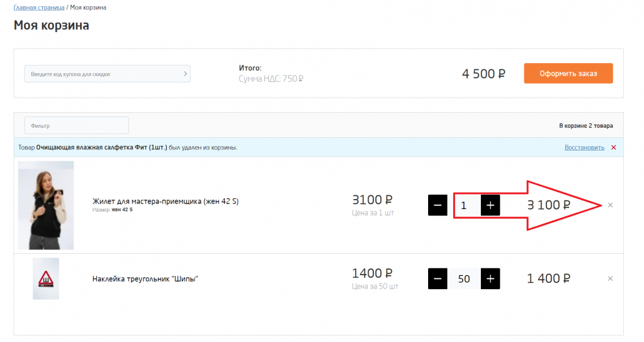Open the "Шипы" triangle sticker thumbnail
Viewport: 644px width, 342px height.
(45, 278)
